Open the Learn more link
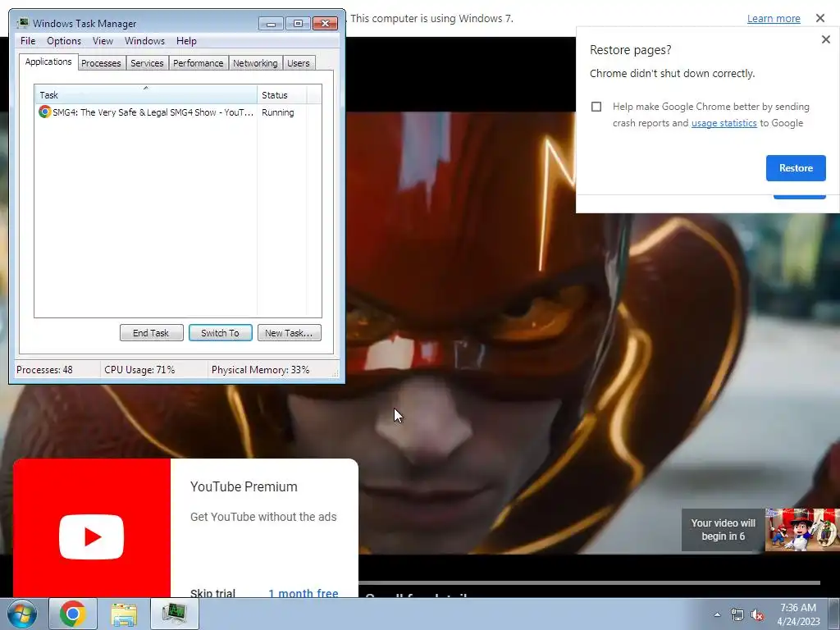 [x=774, y=19]
